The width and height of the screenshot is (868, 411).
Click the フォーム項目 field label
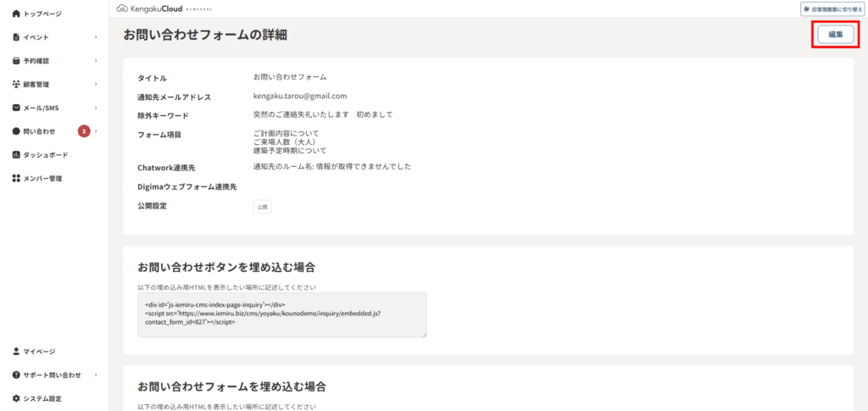pyautogui.click(x=160, y=135)
